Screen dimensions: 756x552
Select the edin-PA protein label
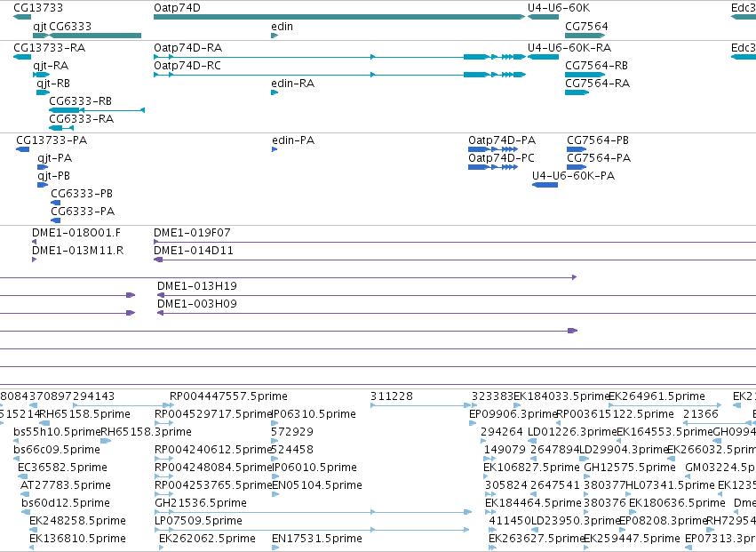click(293, 140)
